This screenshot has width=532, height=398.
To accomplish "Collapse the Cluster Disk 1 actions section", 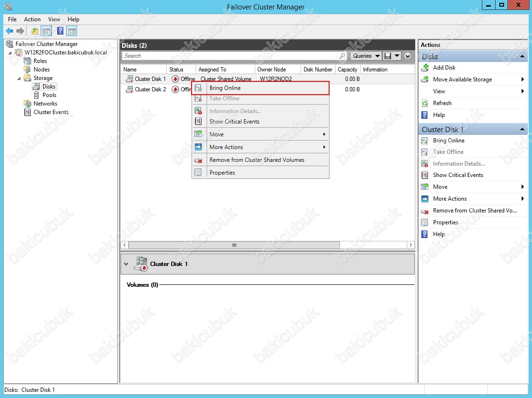I will pos(523,129).
